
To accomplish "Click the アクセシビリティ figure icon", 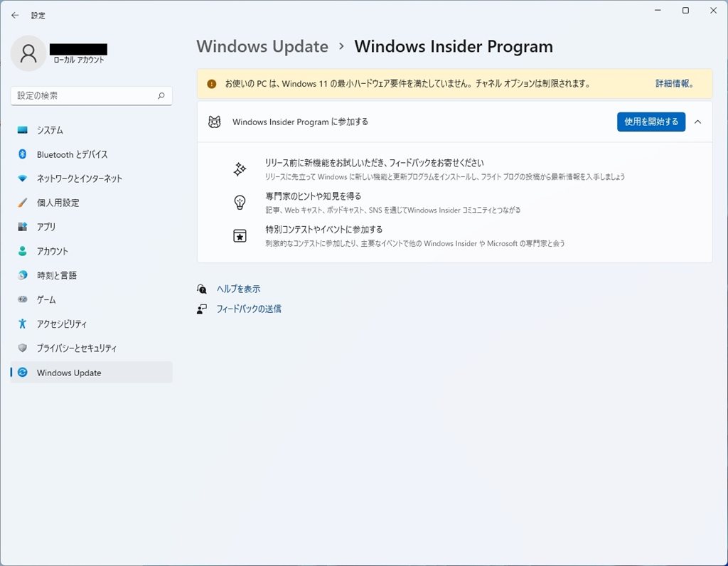I will click(22, 324).
